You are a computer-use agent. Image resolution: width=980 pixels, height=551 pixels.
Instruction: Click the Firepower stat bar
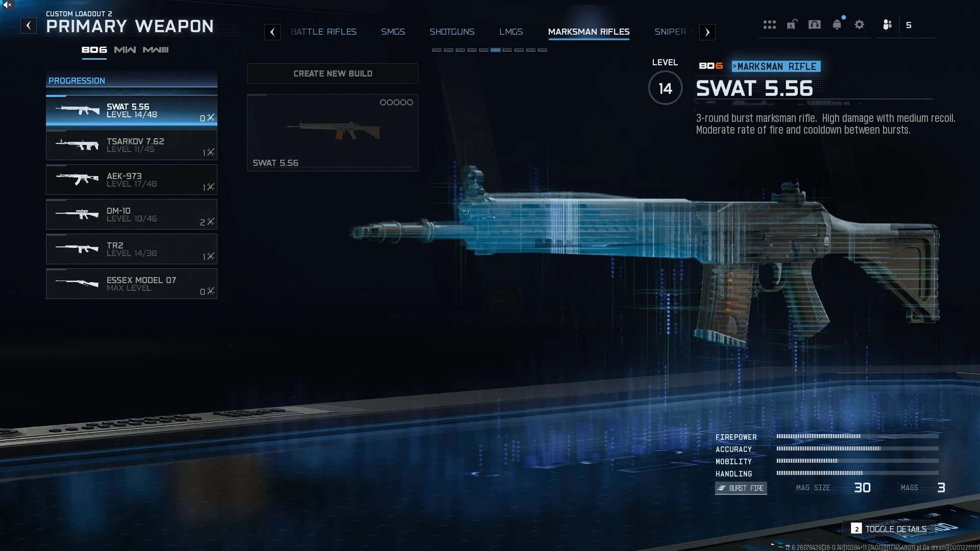(x=857, y=437)
